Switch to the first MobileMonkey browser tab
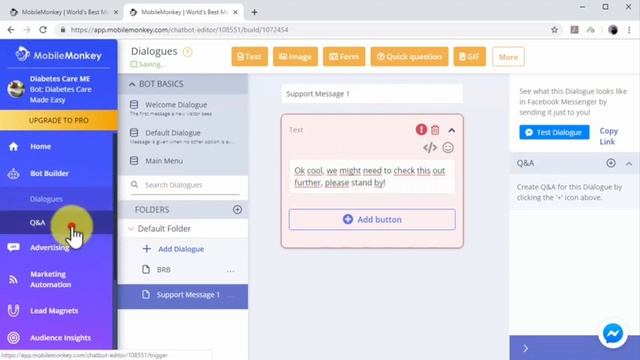This screenshot has width=640, height=360. (x=64, y=12)
